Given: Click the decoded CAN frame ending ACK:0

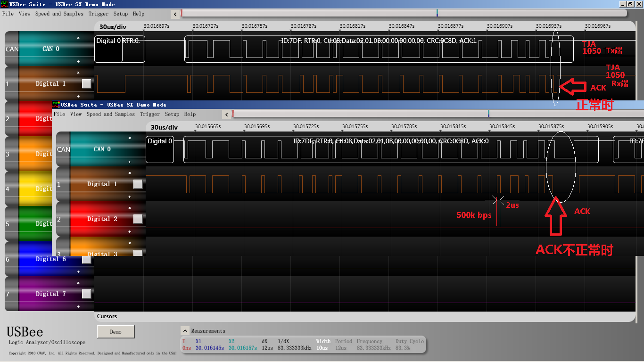Looking at the screenshot, I should (x=391, y=149).
